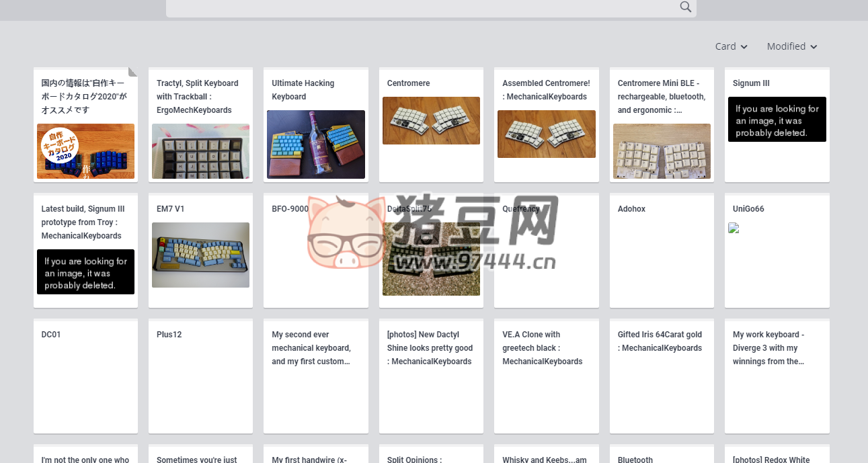Open the Tractyl Split Keyboard thumbnail

[x=200, y=151]
